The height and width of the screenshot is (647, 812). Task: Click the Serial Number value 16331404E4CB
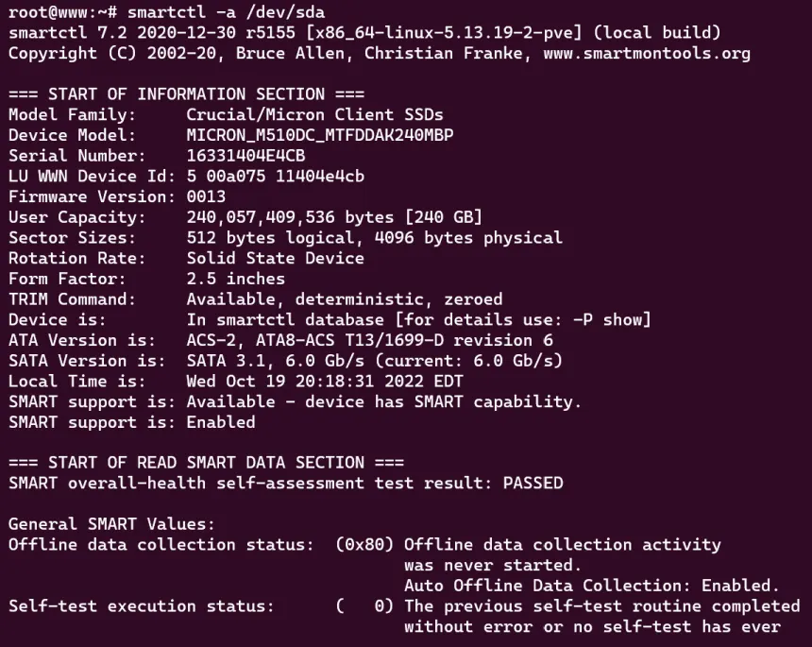click(x=246, y=156)
